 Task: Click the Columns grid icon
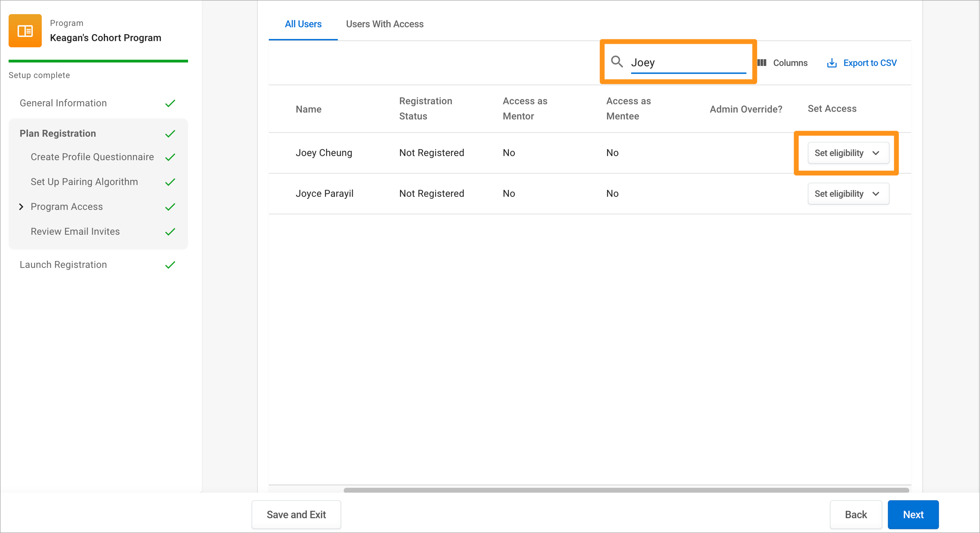tap(762, 63)
